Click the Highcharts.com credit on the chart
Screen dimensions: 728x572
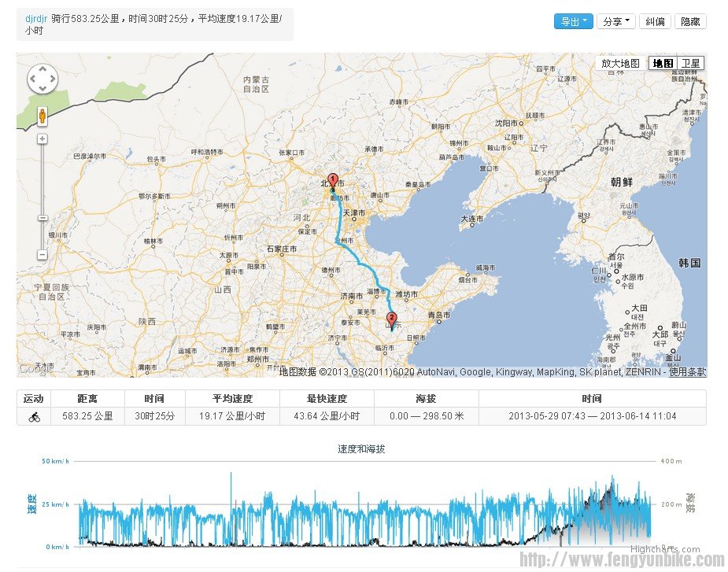[665, 548]
